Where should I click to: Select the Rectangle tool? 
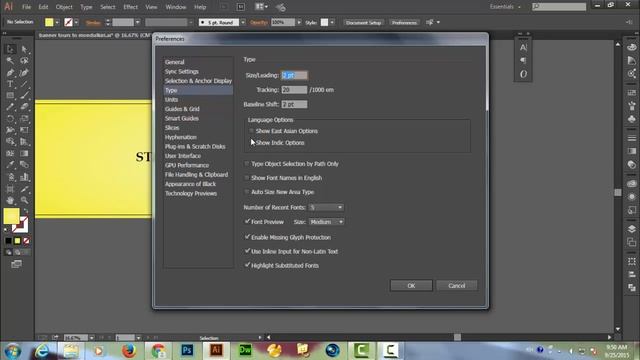(10, 96)
